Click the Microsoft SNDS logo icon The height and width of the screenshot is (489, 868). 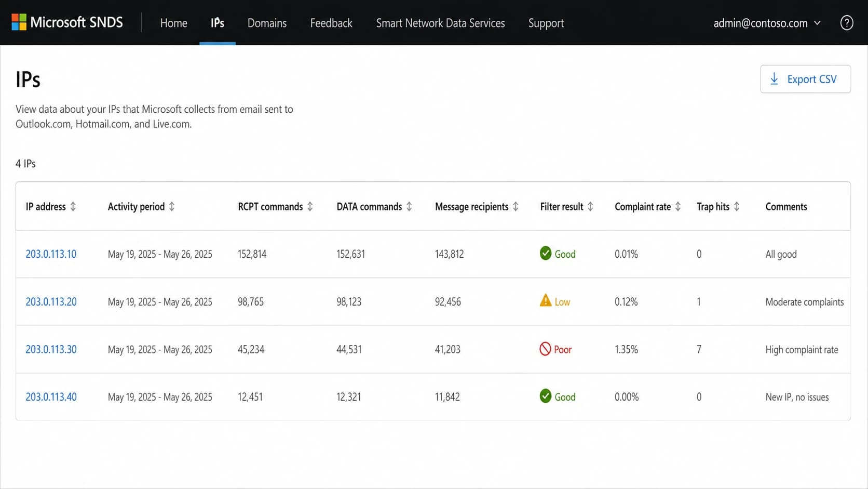(x=19, y=22)
